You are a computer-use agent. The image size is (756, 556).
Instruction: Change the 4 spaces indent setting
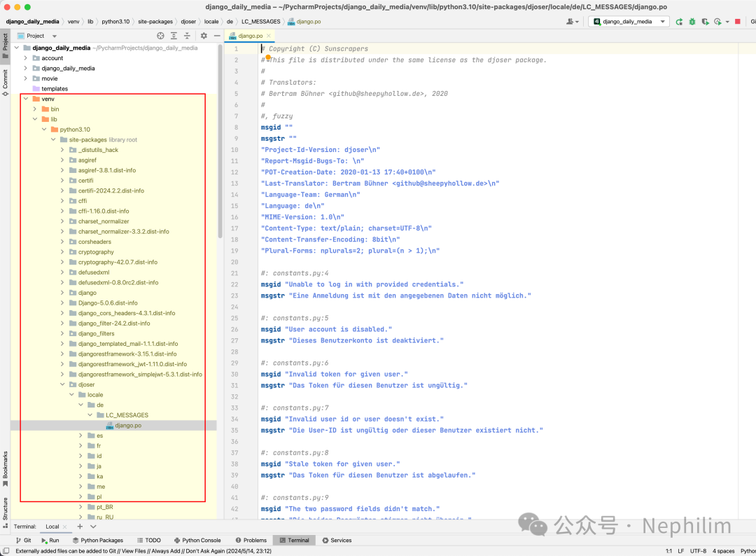pyautogui.click(x=724, y=550)
